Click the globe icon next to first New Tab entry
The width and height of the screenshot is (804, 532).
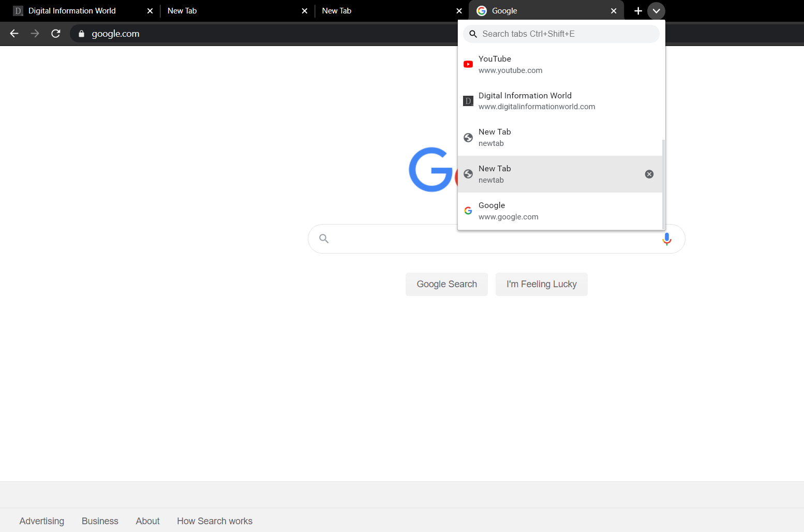(x=468, y=138)
